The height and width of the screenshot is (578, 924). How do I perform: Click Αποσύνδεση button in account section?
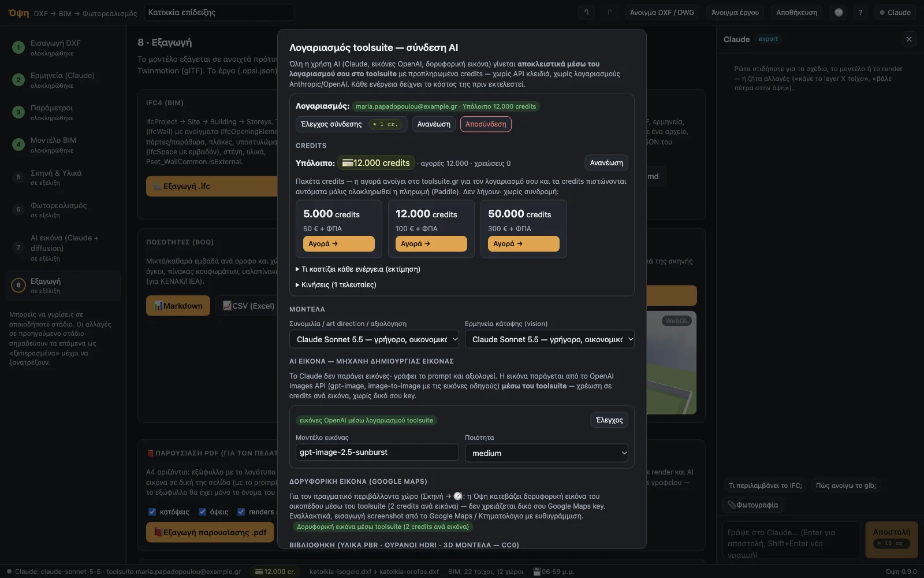tap(486, 124)
